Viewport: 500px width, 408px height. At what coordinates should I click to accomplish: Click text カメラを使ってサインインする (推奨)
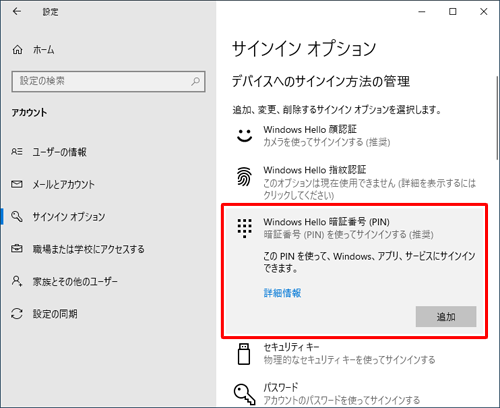coord(327,143)
